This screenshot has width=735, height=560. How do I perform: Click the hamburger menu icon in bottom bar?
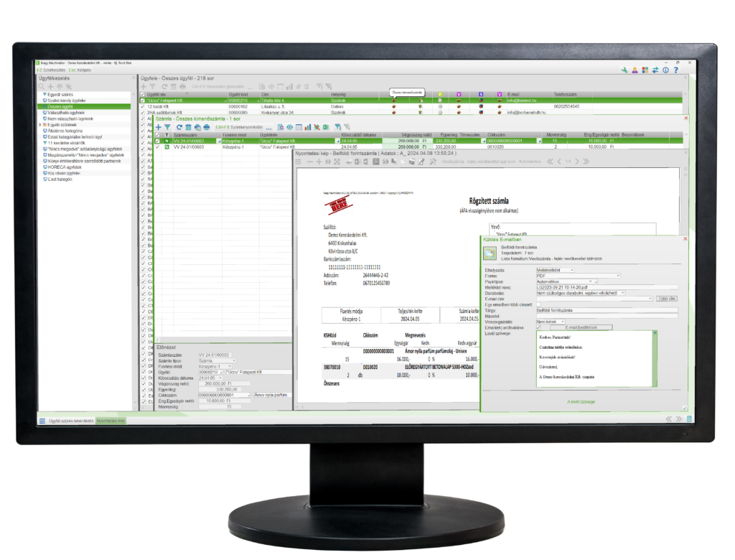coord(42,421)
